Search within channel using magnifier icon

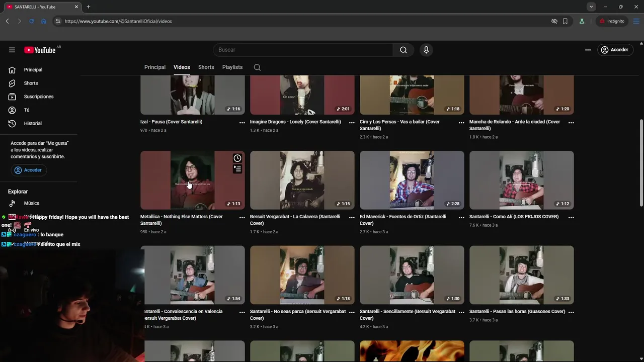click(257, 67)
